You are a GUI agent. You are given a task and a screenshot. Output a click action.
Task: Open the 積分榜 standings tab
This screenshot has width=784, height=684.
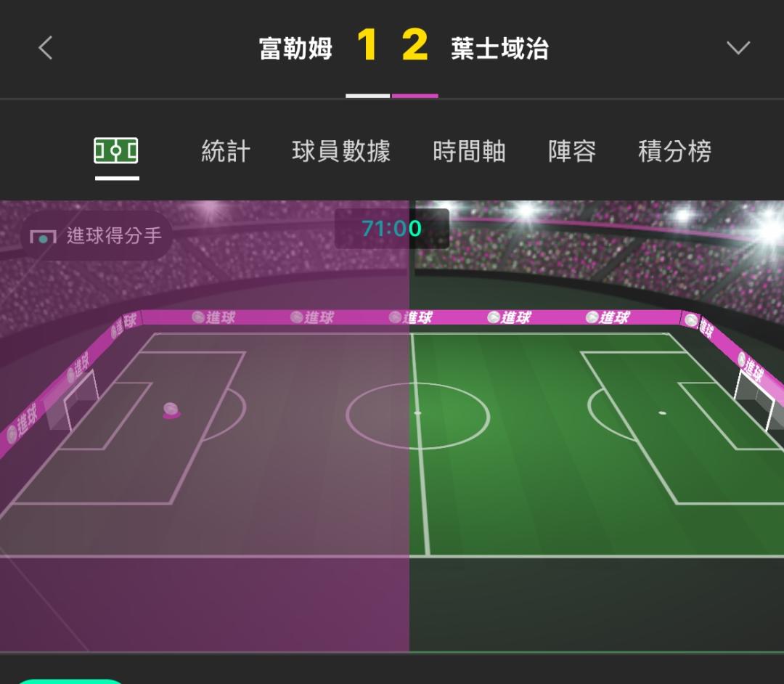point(674,151)
